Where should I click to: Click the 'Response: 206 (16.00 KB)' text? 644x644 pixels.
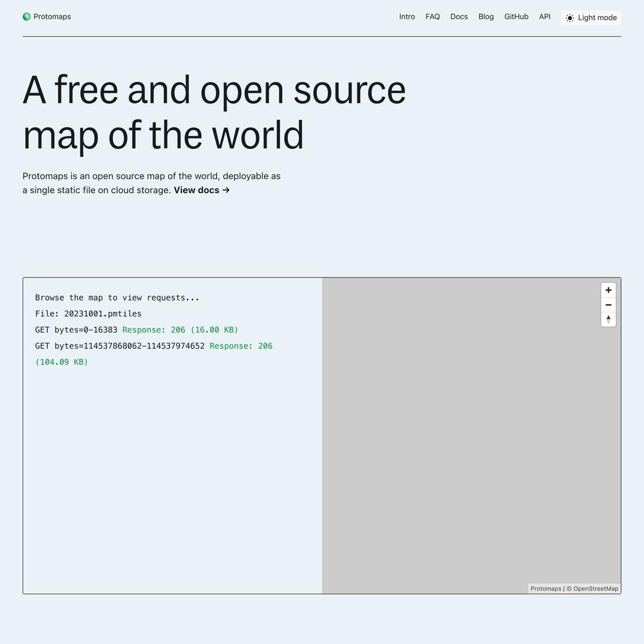(180, 330)
